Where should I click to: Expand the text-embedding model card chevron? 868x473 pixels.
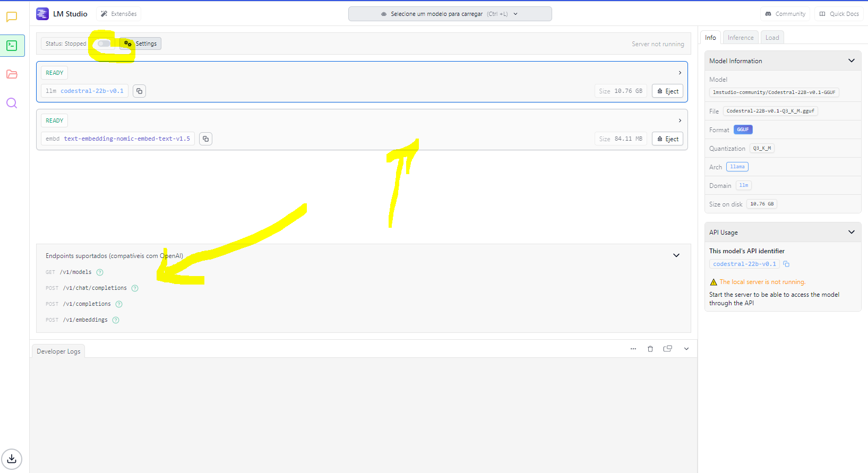(x=680, y=121)
